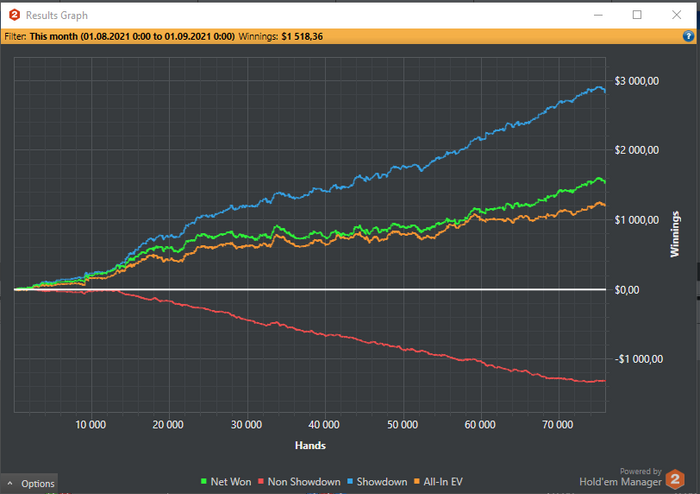Click the filter text 'This month (01.08.2021 0:00 to 01.09.2021 0:00)'
This screenshot has height=494, width=700.
[x=132, y=37]
